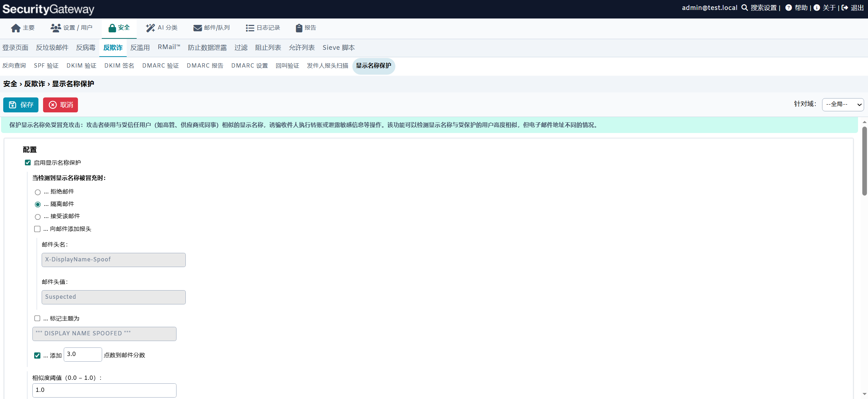Image resolution: width=868 pixels, height=399 pixels.
Task: Click 反欺诈 in the breadcrumb
Action: point(35,84)
